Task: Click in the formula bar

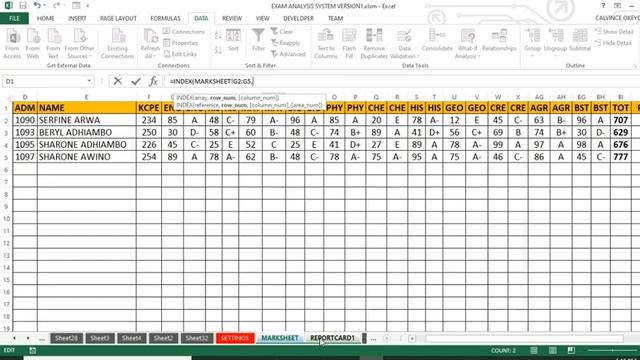Action: (402, 81)
